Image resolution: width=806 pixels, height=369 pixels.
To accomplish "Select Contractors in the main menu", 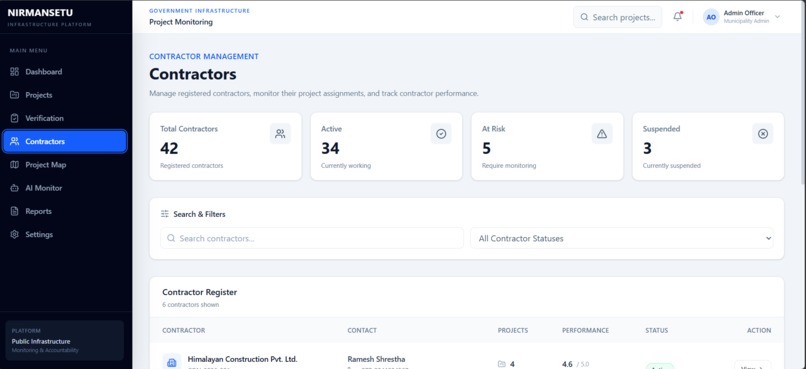I will pyautogui.click(x=65, y=141).
